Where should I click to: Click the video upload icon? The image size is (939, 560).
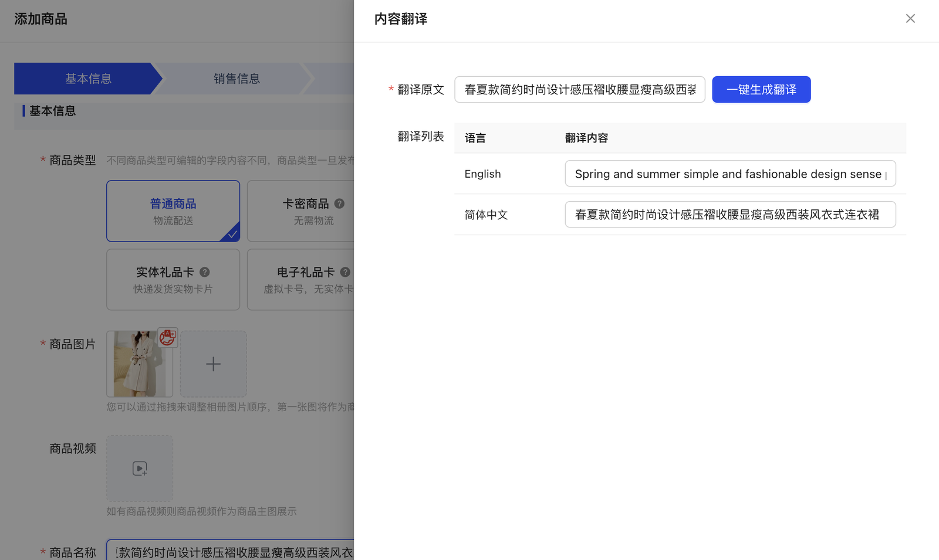[x=140, y=469]
